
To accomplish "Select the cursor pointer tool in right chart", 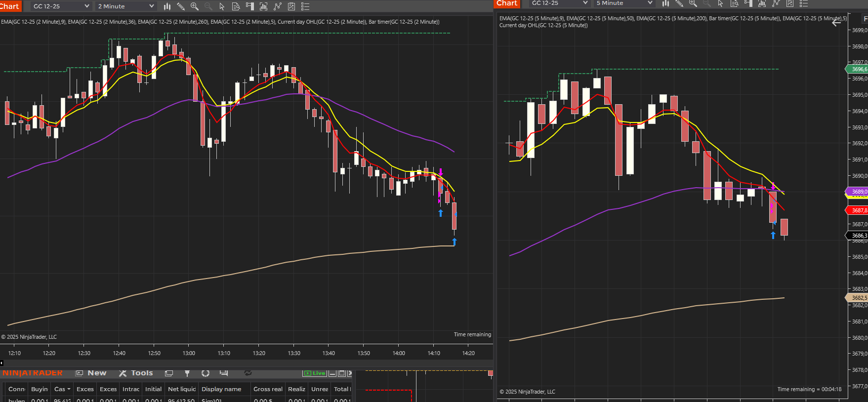I will pos(720,3).
